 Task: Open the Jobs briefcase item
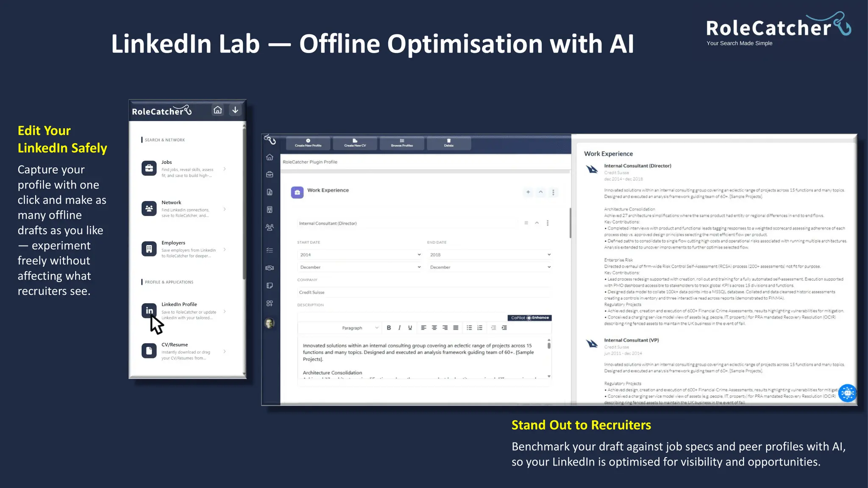[149, 169]
